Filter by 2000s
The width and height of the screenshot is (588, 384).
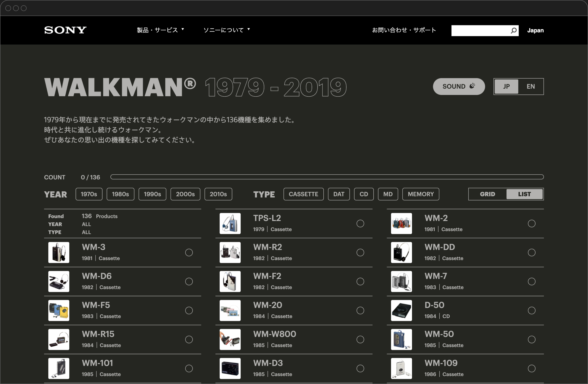pos(185,194)
